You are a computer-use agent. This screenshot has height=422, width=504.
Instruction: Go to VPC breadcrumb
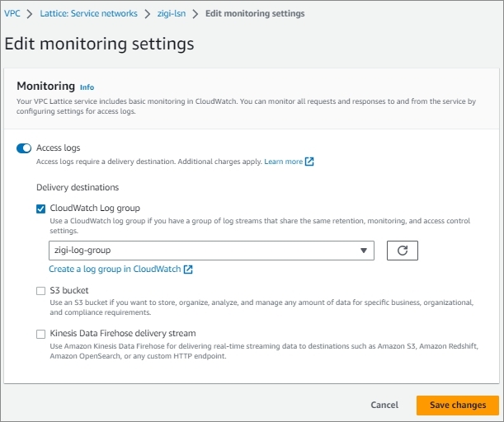12,13
